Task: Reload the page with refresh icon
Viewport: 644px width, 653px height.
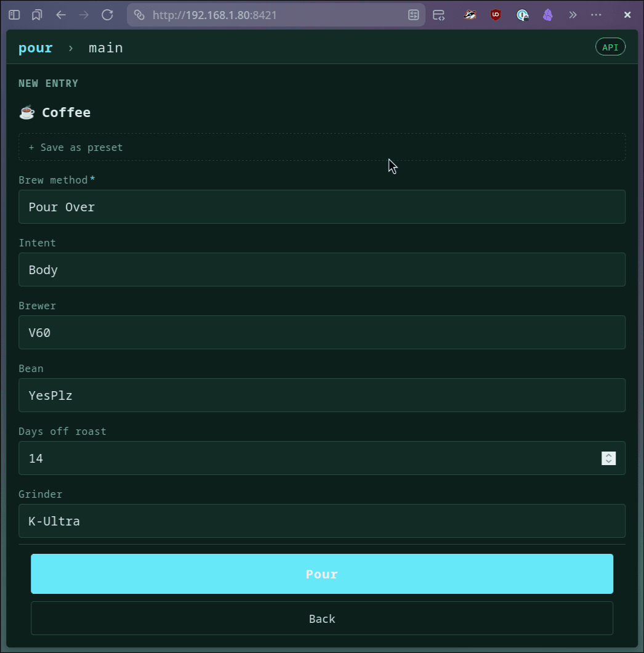Action: pyautogui.click(x=107, y=15)
